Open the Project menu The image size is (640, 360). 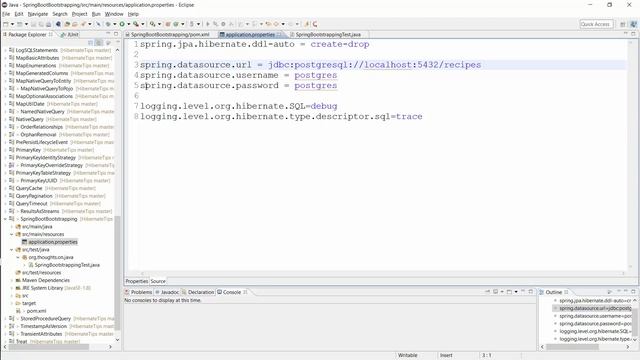[x=80, y=14]
